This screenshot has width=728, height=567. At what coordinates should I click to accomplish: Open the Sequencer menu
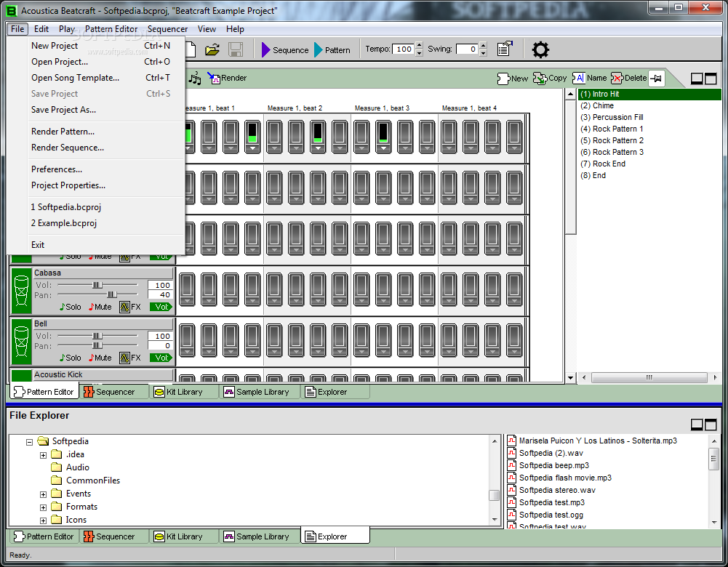pyautogui.click(x=167, y=29)
